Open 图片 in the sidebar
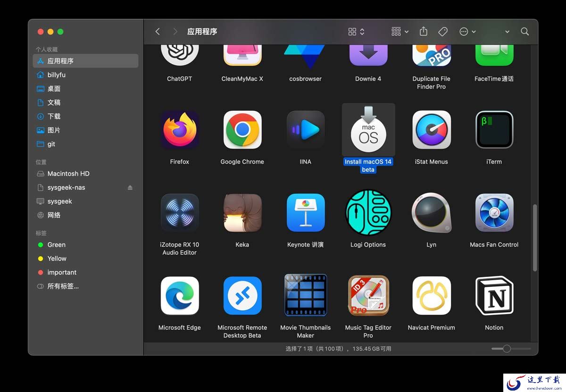Screen dimensions: 566x392 [85, 130]
